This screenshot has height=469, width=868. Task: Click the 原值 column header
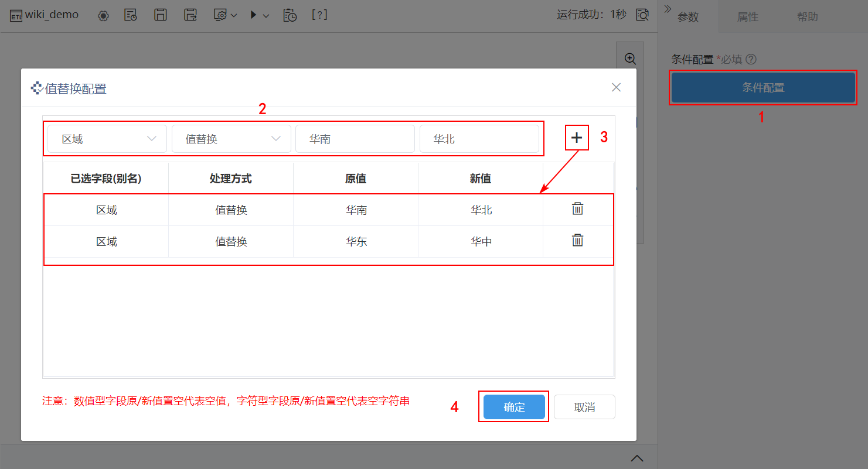click(x=356, y=179)
